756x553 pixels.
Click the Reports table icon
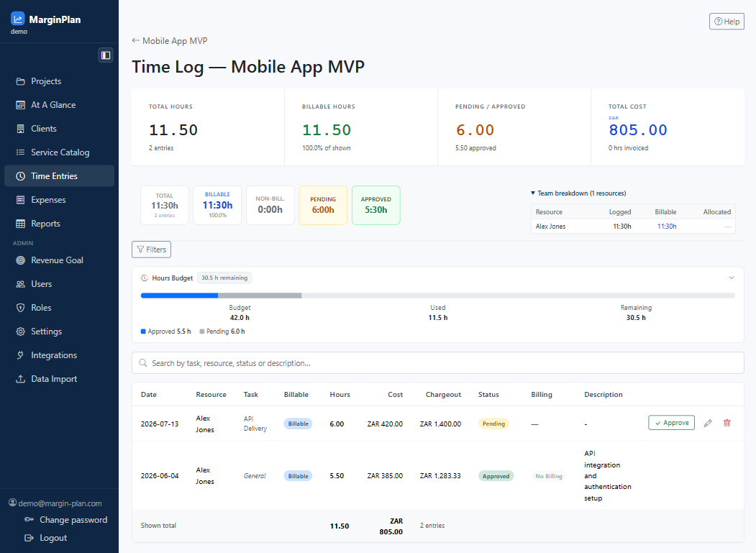point(20,224)
